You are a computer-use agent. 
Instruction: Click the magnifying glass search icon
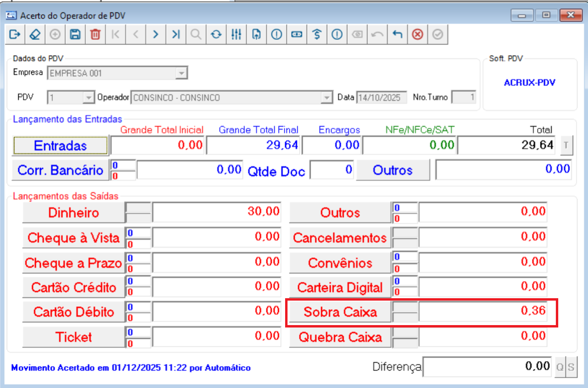pyautogui.click(x=196, y=35)
